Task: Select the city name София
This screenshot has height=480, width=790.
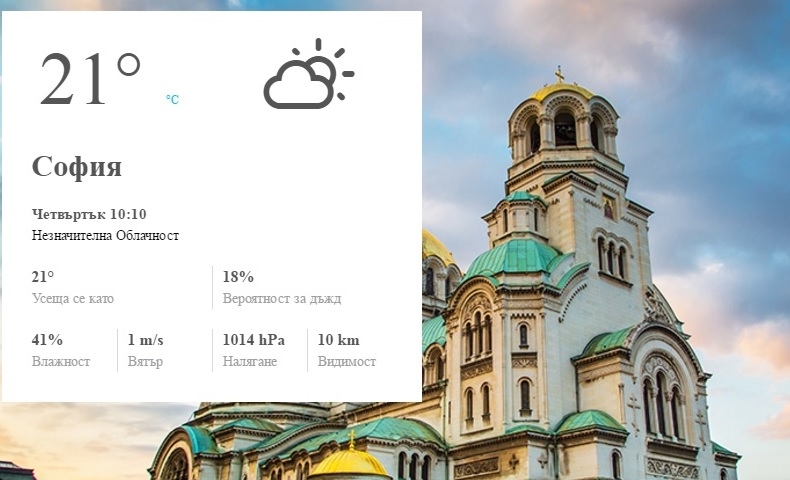Action: click(77, 166)
